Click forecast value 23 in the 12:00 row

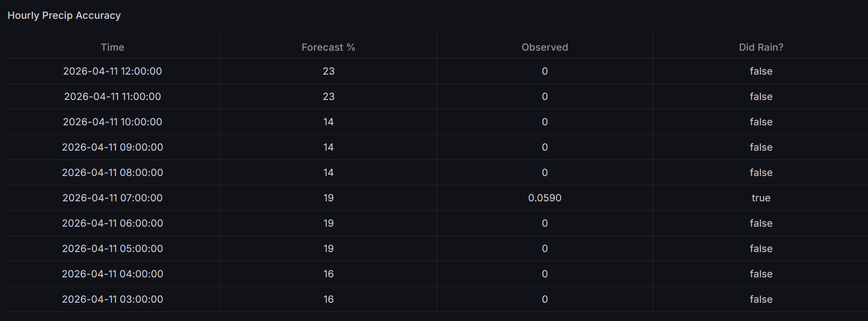[x=329, y=71]
